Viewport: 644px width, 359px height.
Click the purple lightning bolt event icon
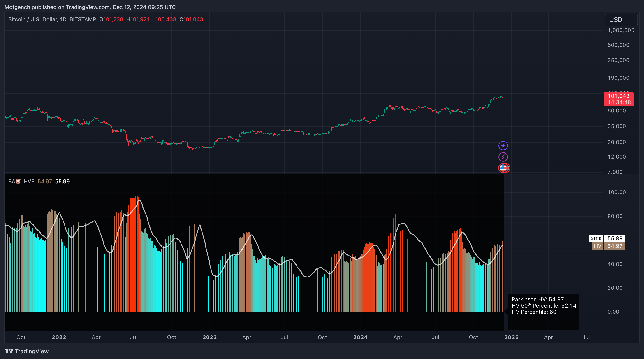tap(503, 157)
